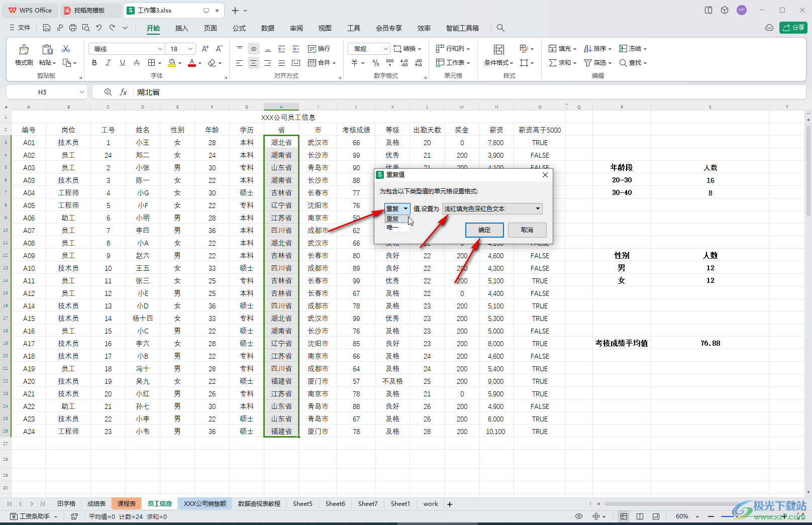This screenshot has height=525, width=812.
Task: Click the Print icon
Action: [73, 28]
